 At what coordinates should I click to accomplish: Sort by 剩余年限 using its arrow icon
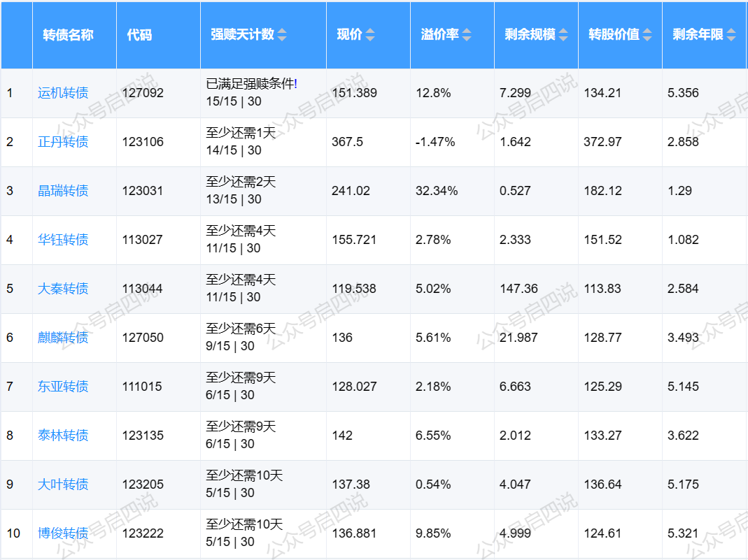click(x=731, y=35)
